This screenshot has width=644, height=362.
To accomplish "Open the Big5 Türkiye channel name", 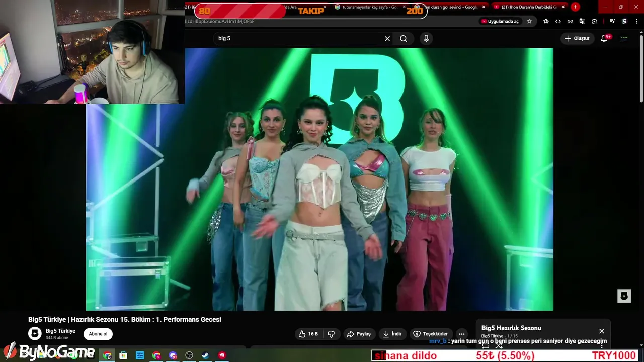I will (60, 331).
